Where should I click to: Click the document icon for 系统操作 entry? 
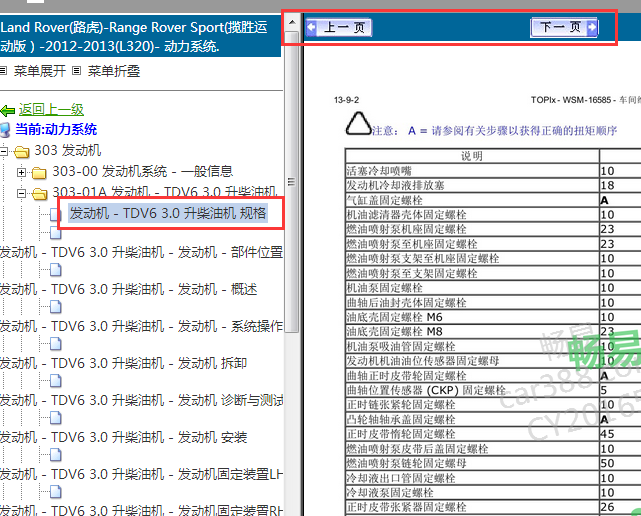click(56, 307)
